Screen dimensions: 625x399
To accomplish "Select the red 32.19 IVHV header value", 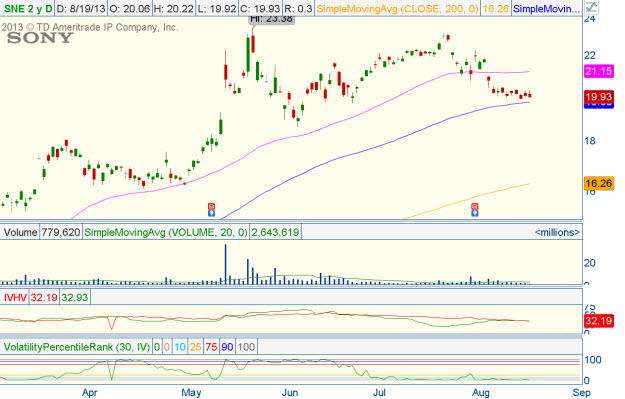I will [x=44, y=297].
